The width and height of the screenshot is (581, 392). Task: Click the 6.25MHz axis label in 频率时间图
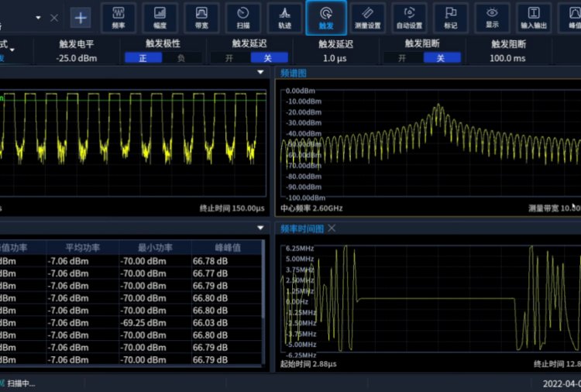299,248
